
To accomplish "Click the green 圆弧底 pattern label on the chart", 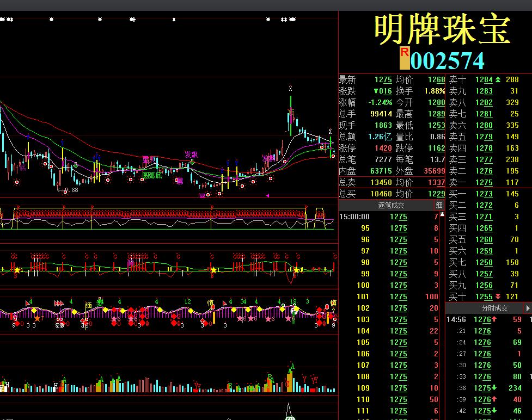I will click(152, 175).
